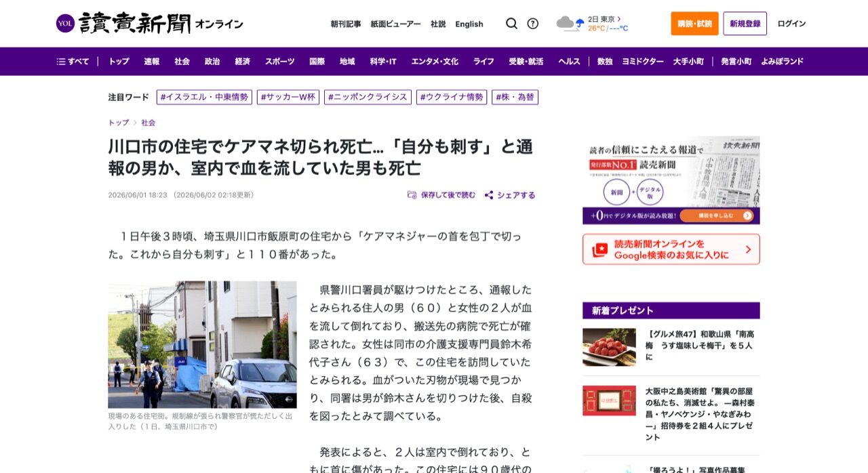Go to トップ breadcrumb link

(x=119, y=123)
